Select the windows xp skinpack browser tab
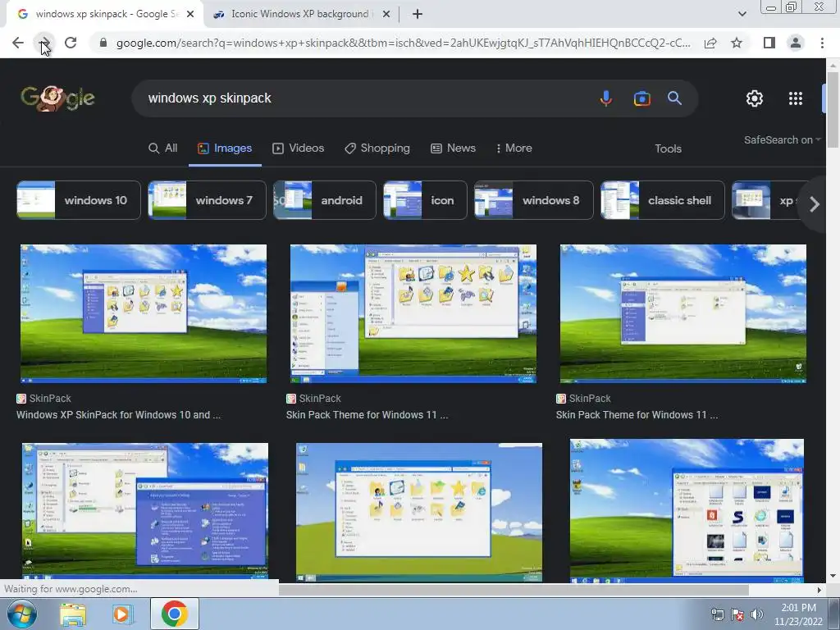 (x=104, y=14)
